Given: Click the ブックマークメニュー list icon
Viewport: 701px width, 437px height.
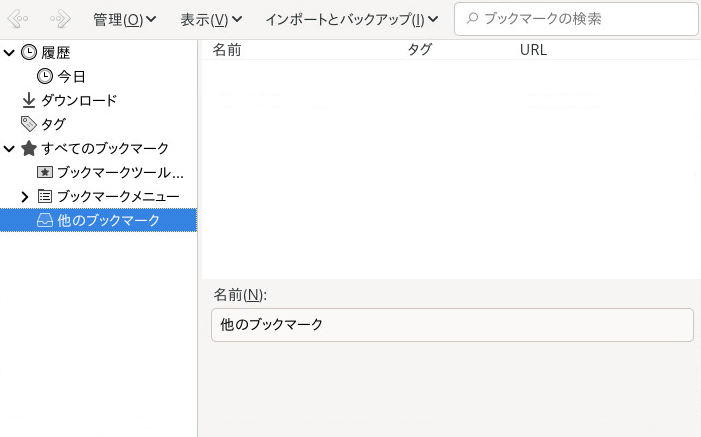Looking at the screenshot, I should tap(45, 196).
